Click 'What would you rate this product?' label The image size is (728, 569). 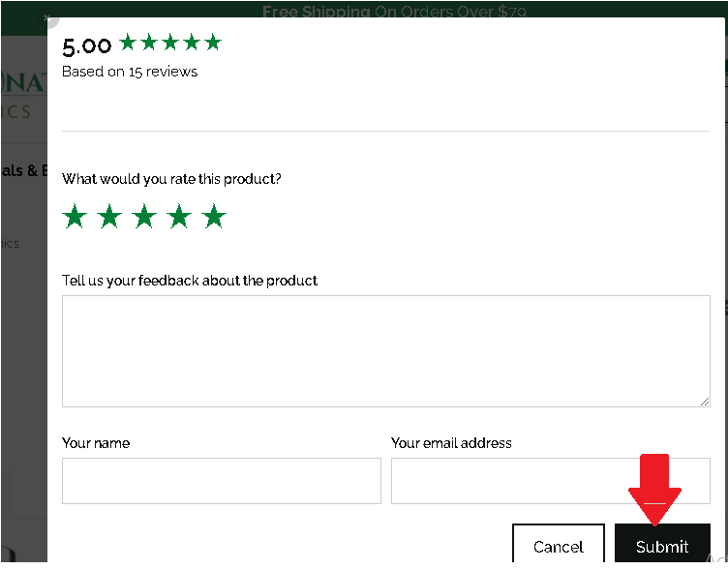coord(171,179)
